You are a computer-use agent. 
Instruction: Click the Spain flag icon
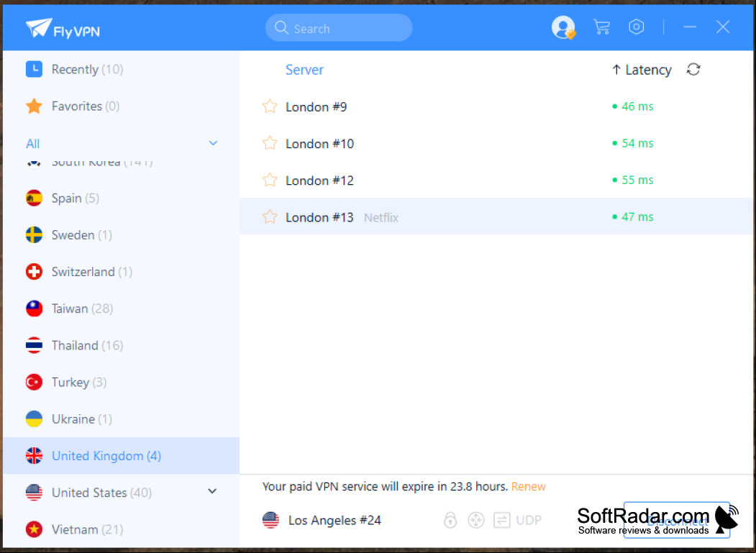click(x=34, y=198)
